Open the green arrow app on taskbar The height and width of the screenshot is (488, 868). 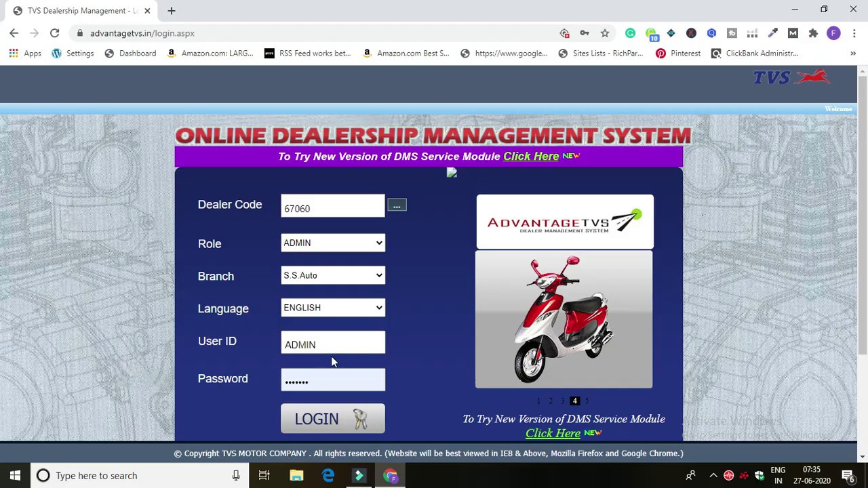[x=359, y=476]
